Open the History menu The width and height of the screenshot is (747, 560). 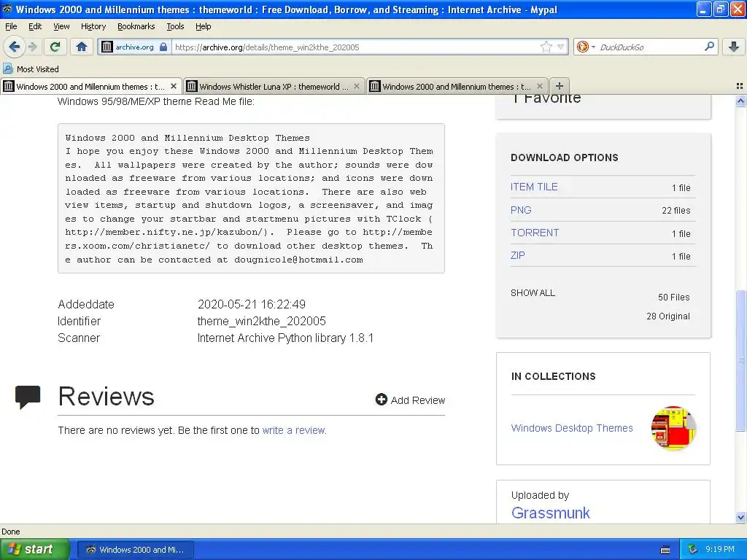[93, 26]
